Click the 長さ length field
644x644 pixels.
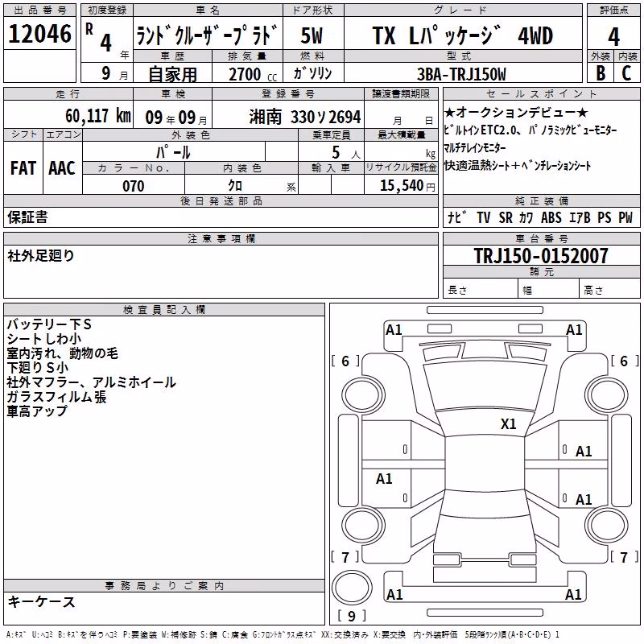pyautogui.click(x=480, y=290)
